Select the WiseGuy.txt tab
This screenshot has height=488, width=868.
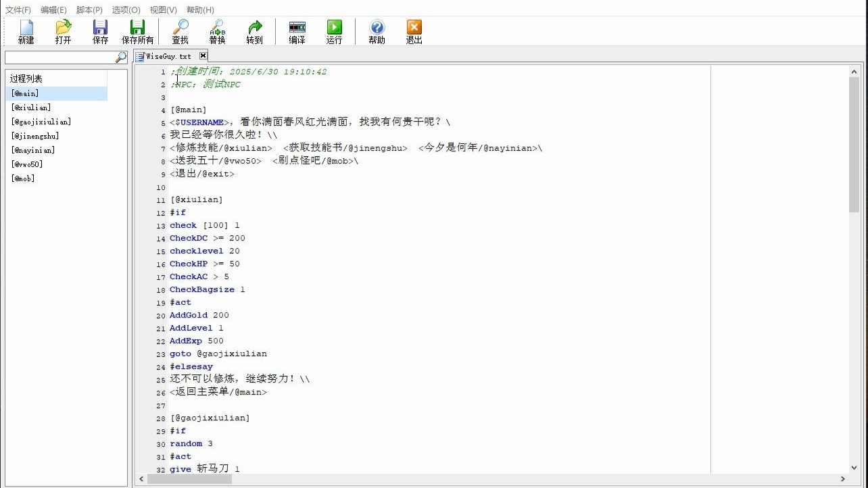pos(169,57)
